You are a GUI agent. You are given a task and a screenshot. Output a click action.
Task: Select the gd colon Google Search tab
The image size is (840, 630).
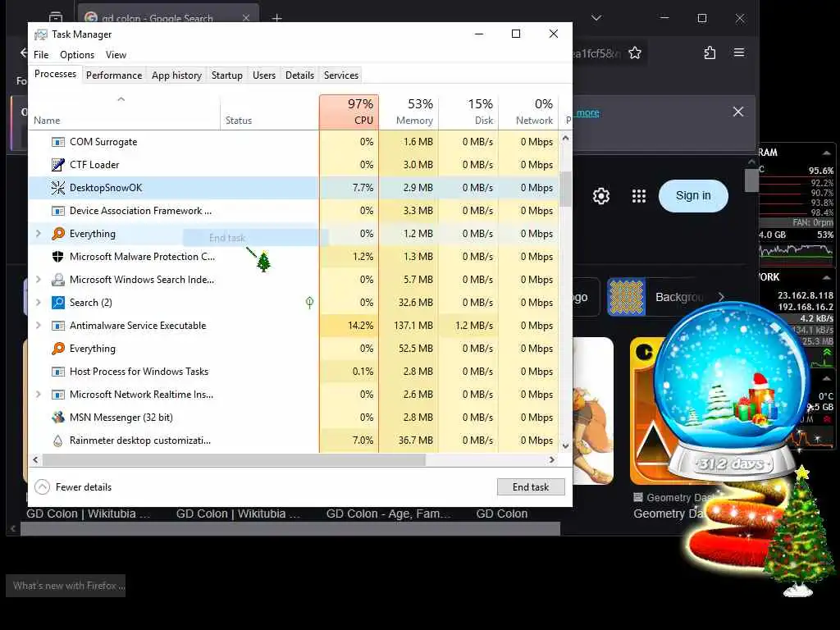pyautogui.click(x=168, y=18)
